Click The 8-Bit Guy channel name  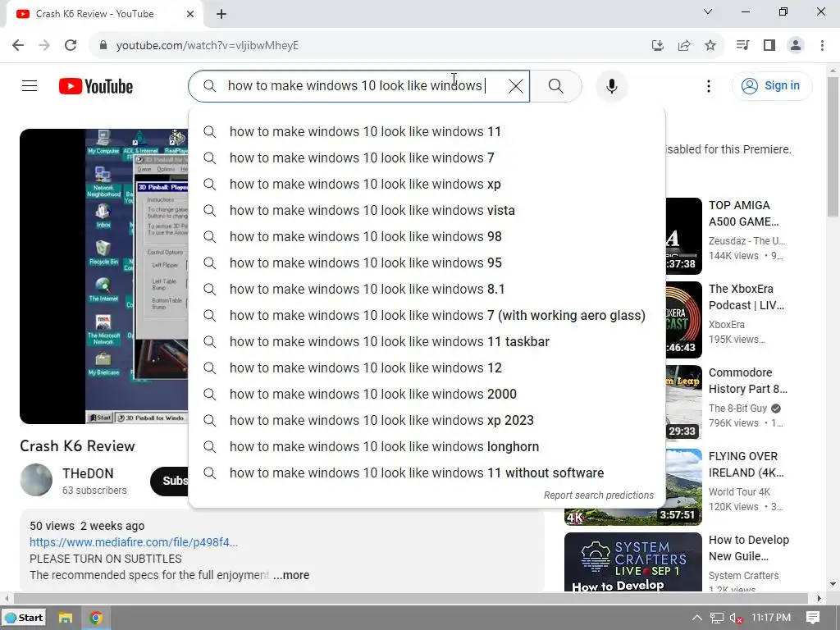(737, 409)
